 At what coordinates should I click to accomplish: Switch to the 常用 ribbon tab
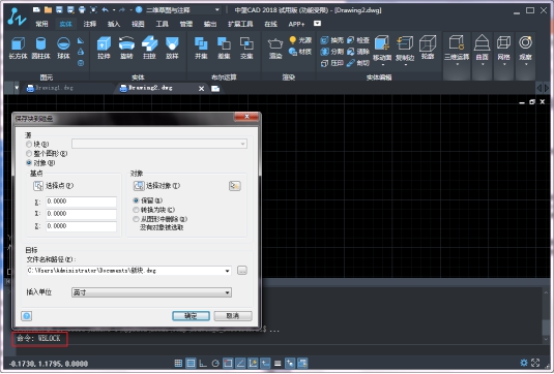[x=42, y=24]
